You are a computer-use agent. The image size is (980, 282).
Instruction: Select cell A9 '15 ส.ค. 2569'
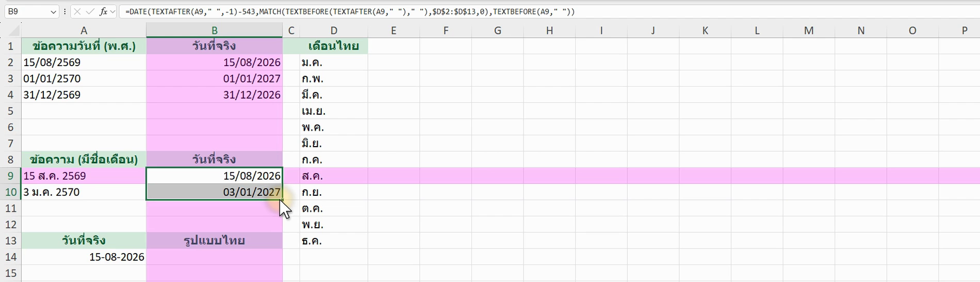pos(84,176)
